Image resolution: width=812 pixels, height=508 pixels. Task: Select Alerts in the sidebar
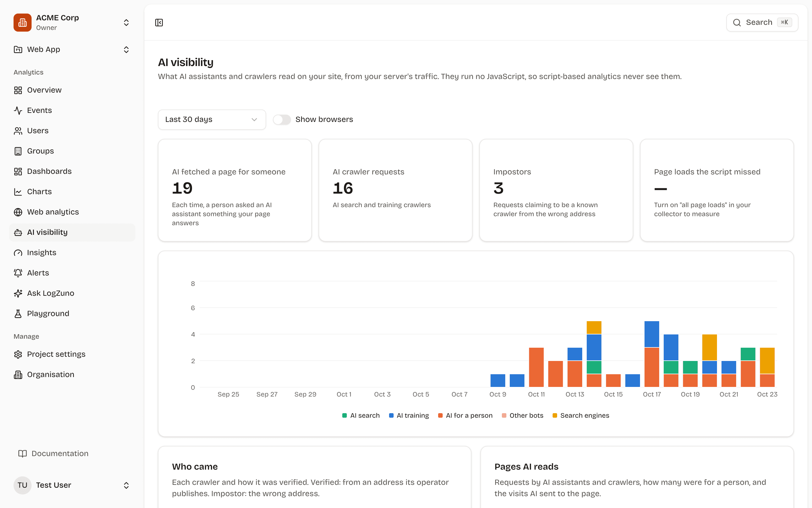coord(72,273)
